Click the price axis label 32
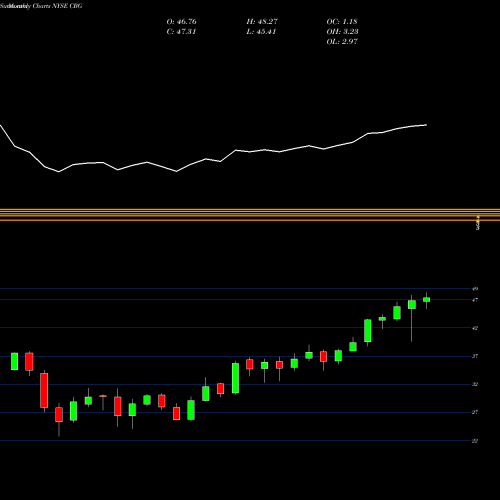Screen dimensions: 500x500 [475, 384]
